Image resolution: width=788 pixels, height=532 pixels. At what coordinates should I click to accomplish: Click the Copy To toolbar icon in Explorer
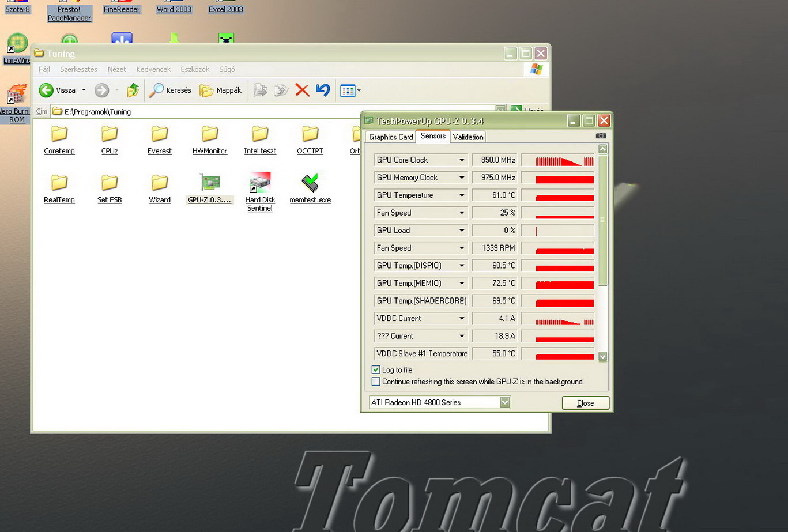(x=281, y=90)
